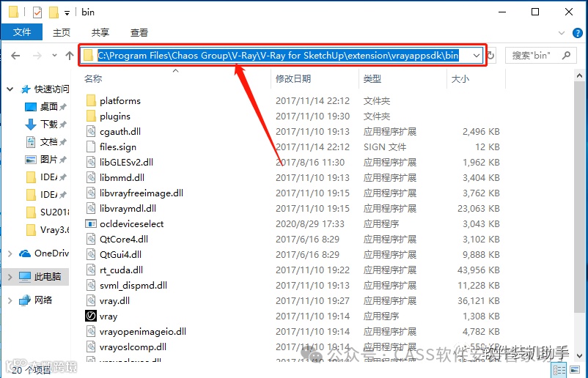
Task: Click the SIGN 文件 type cell
Action: pyautogui.click(x=385, y=147)
